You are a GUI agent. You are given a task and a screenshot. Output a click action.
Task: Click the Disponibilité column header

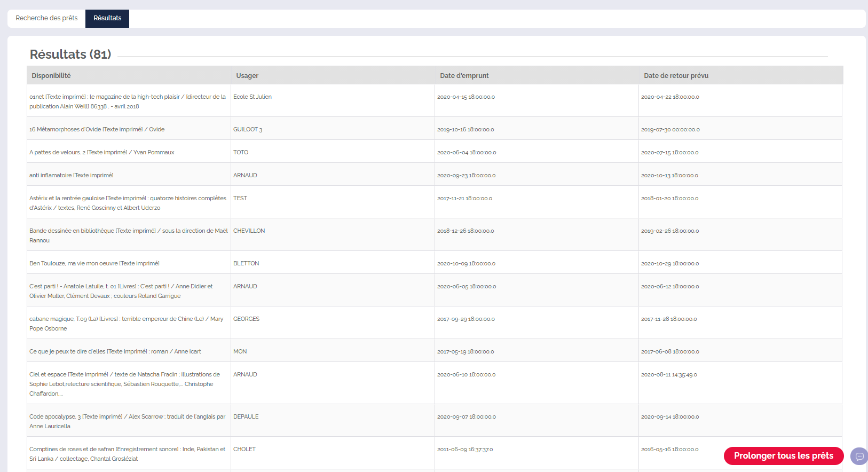click(51, 76)
